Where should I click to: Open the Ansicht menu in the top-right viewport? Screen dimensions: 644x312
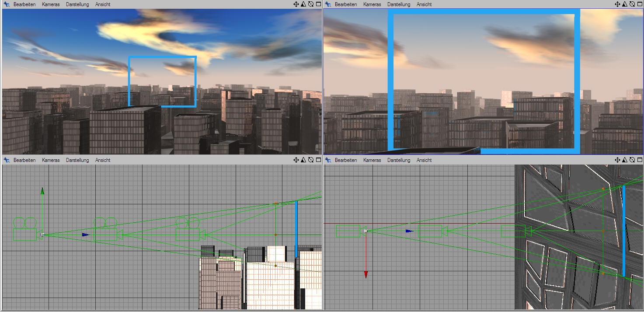point(424,4)
